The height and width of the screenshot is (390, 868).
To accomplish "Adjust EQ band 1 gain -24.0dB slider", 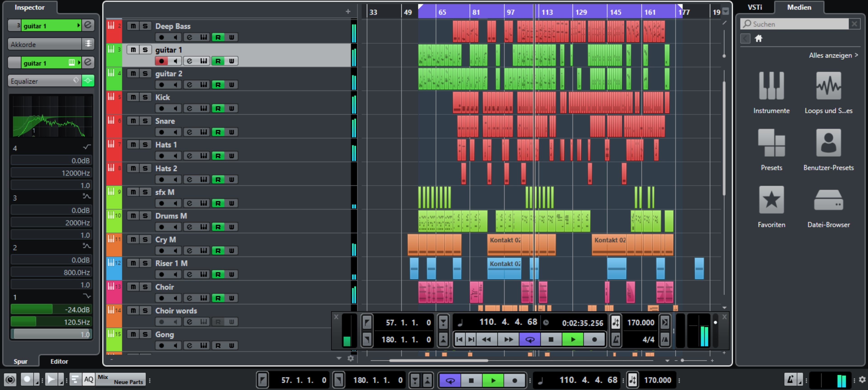I will pyautogui.click(x=51, y=310).
